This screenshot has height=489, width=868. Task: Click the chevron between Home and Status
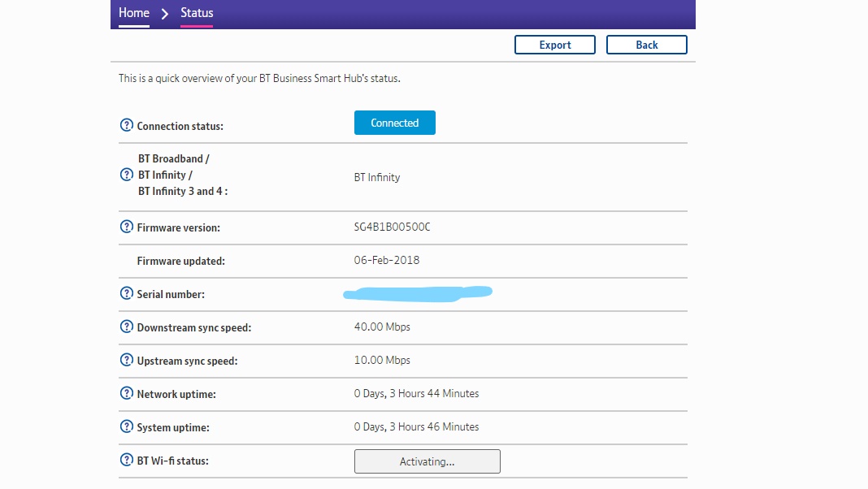(163, 13)
